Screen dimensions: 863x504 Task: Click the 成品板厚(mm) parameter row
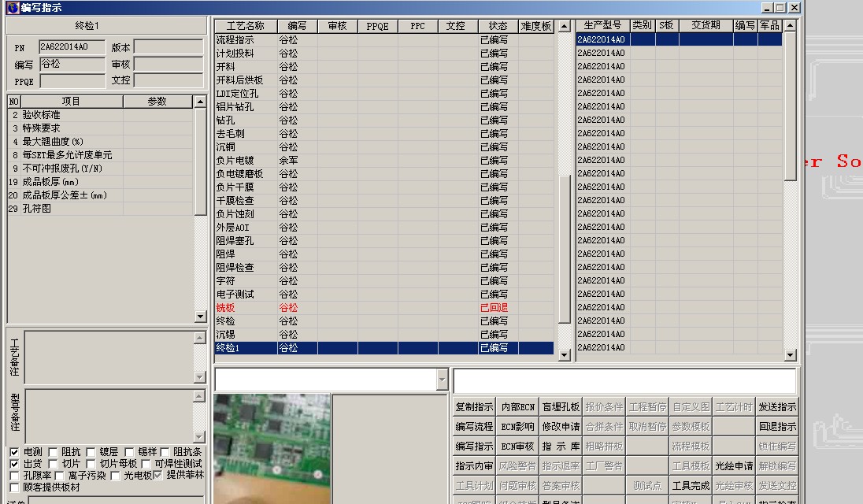click(100, 182)
